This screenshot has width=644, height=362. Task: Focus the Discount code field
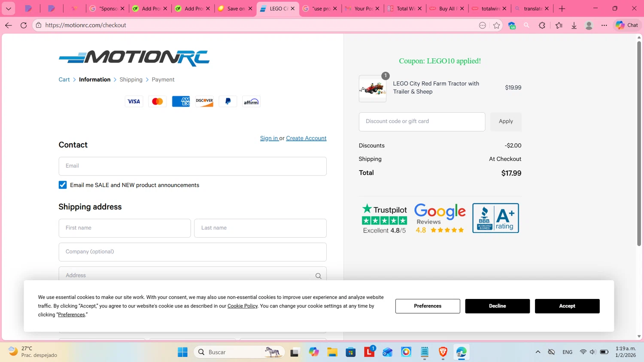422,122
